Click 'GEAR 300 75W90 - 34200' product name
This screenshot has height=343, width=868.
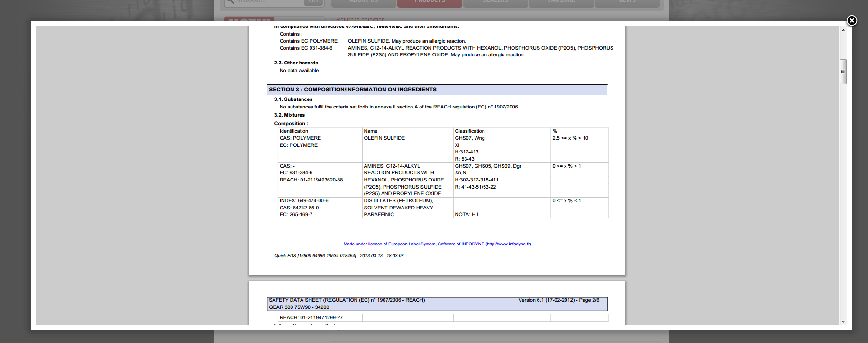[299, 307]
